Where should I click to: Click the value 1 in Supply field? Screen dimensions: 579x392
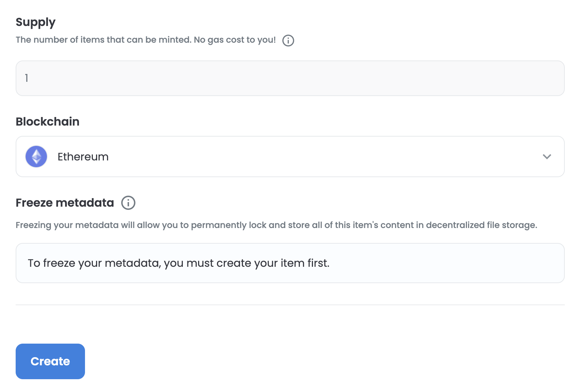(26, 78)
